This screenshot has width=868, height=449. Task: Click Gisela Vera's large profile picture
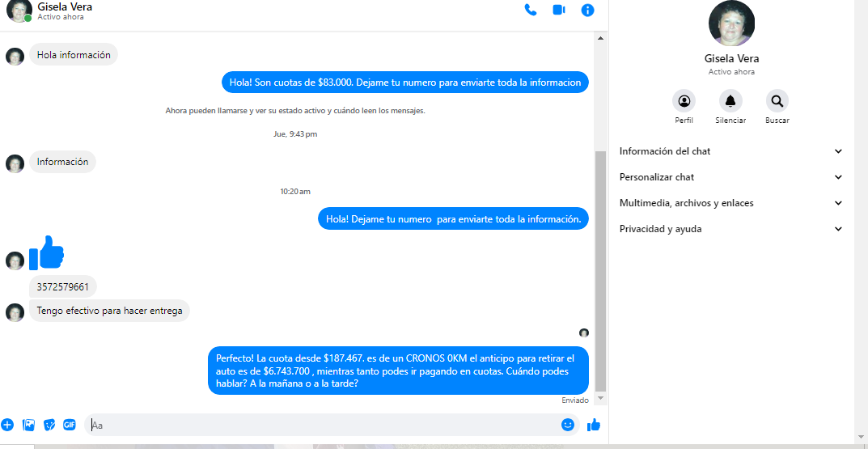point(731,23)
